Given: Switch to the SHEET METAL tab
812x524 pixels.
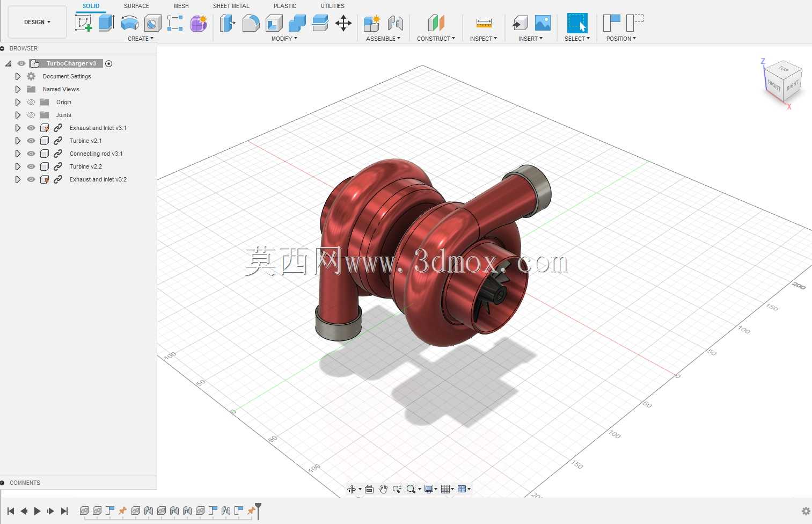Looking at the screenshot, I should pos(231,6).
